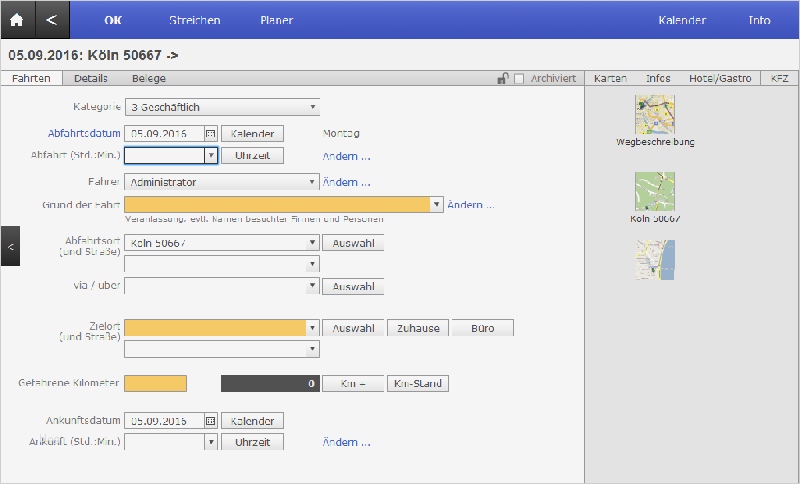Open the KFZ tab

[779, 78]
